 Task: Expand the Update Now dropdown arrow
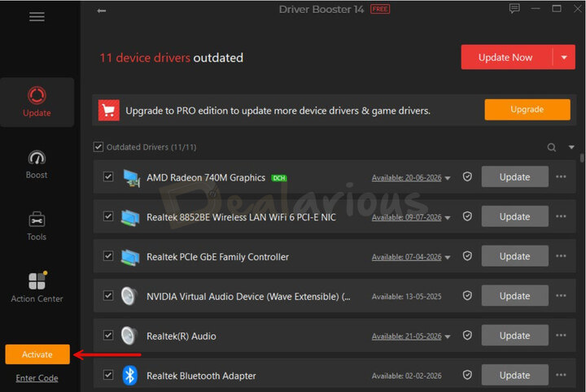click(564, 57)
